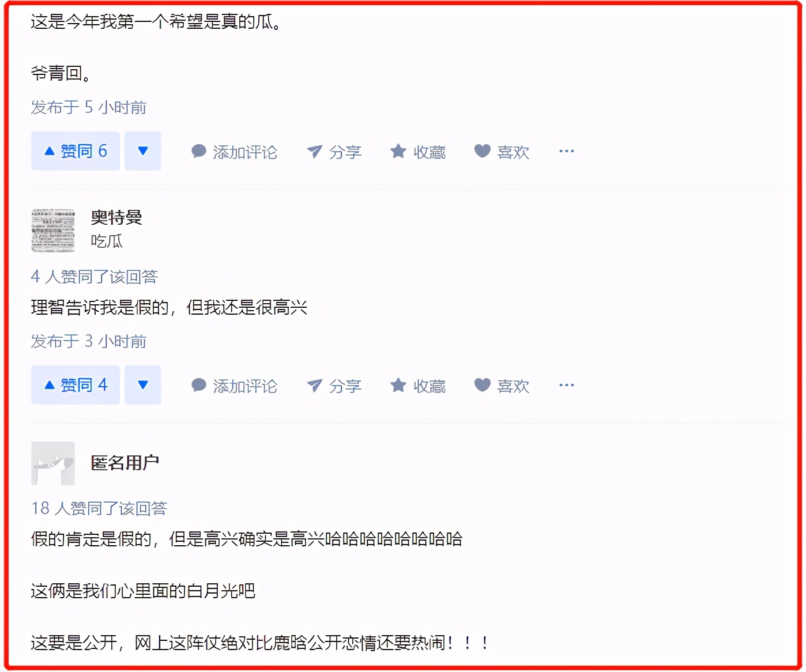Open 奥特曼 user avatar

(53, 231)
